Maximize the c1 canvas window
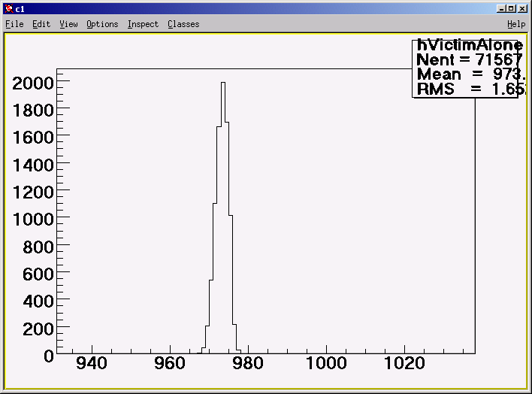This screenshot has height=394, width=532. [x=511, y=8]
